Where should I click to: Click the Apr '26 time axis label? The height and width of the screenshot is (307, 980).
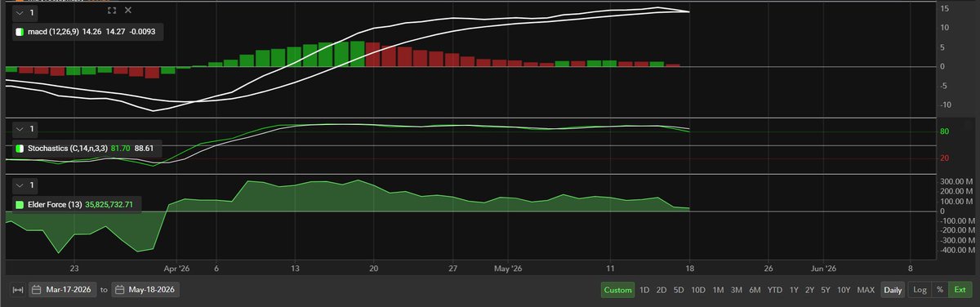(x=176, y=268)
